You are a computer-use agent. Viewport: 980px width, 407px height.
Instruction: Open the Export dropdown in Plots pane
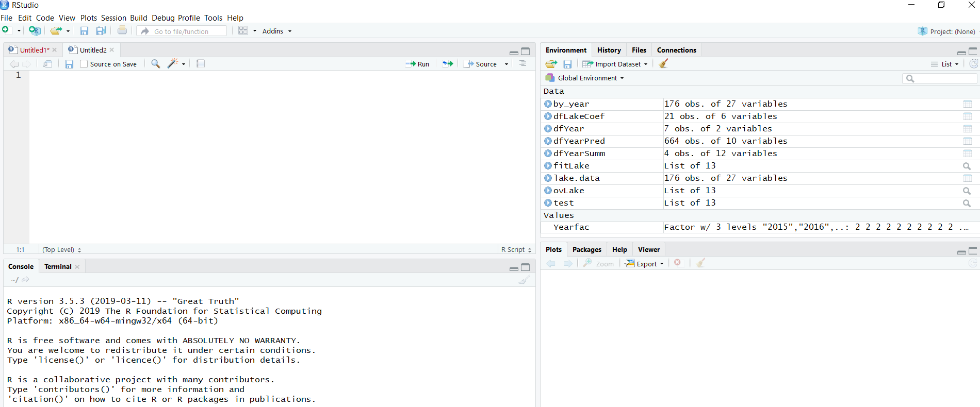[645, 264]
